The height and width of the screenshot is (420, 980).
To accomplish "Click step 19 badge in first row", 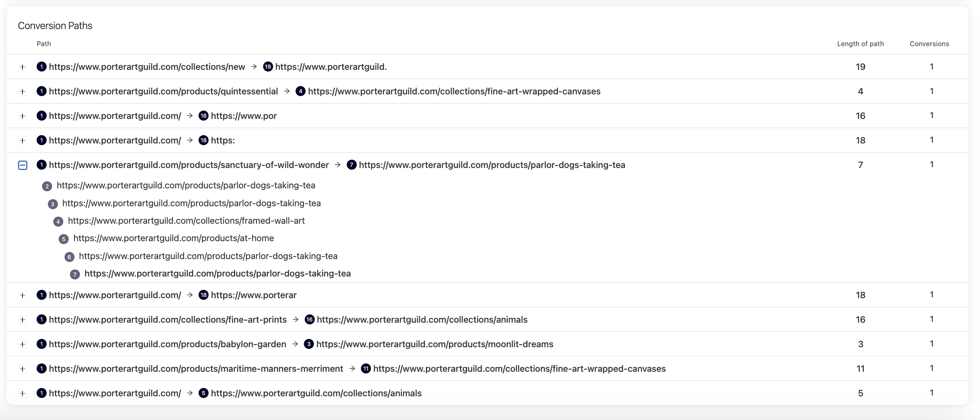I will point(268,67).
